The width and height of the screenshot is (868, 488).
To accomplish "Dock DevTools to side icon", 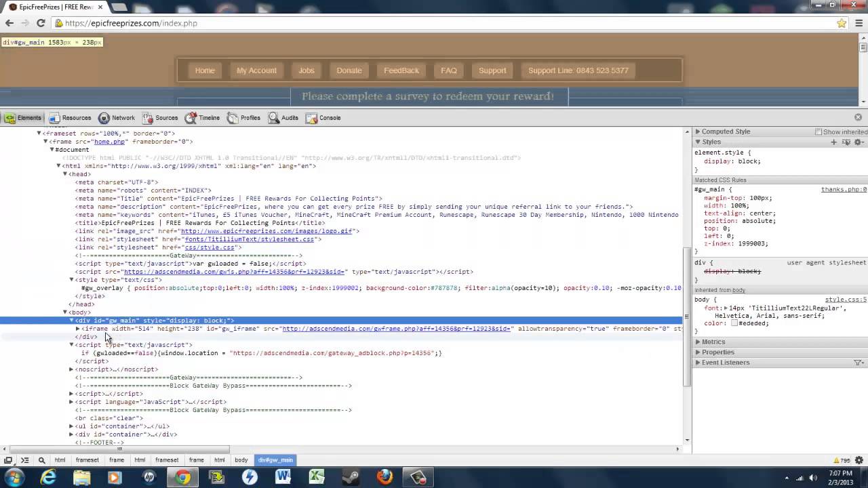I will click(x=8, y=460).
